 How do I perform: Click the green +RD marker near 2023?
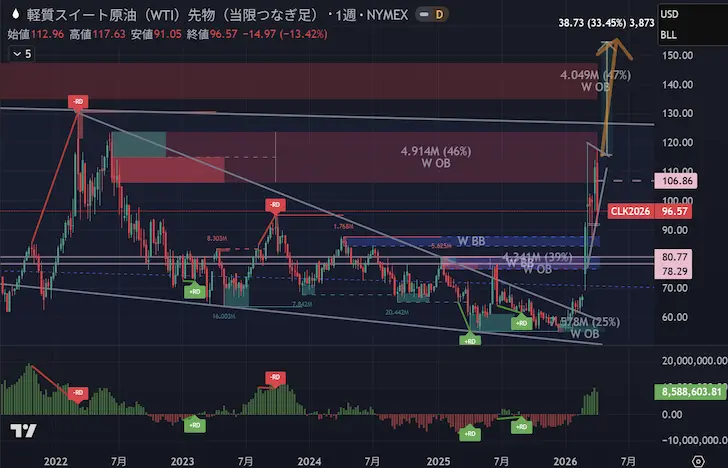(x=195, y=291)
